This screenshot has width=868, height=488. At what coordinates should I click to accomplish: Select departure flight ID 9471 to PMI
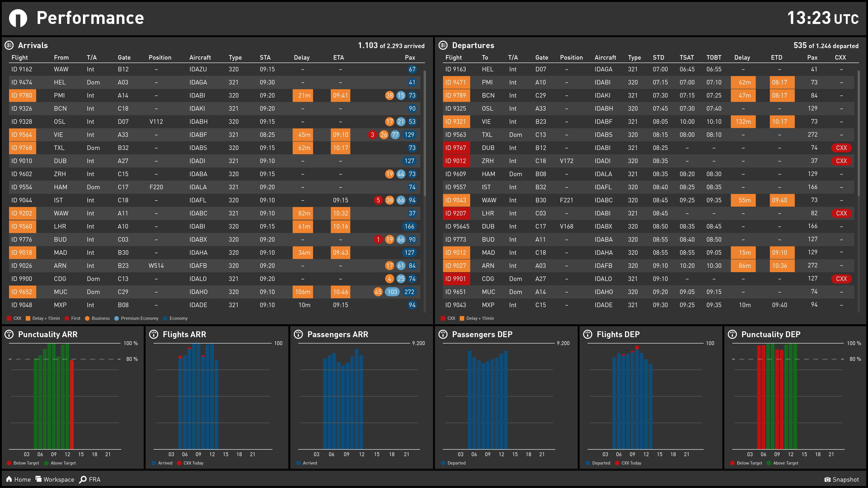click(x=456, y=82)
